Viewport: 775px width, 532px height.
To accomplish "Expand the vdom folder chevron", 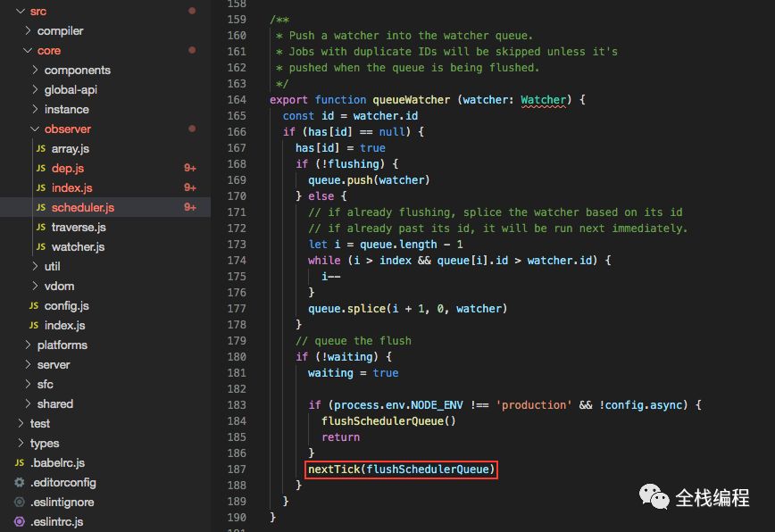I will (x=35, y=286).
